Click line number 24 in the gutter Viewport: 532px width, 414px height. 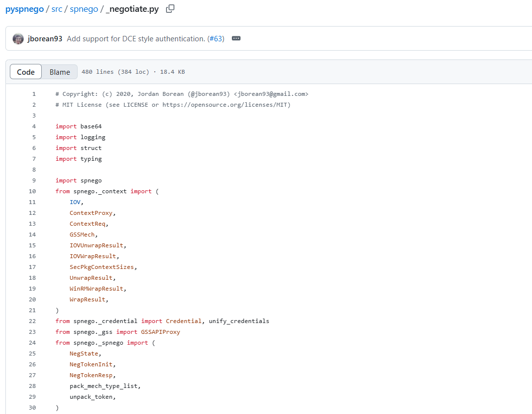(x=32, y=343)
